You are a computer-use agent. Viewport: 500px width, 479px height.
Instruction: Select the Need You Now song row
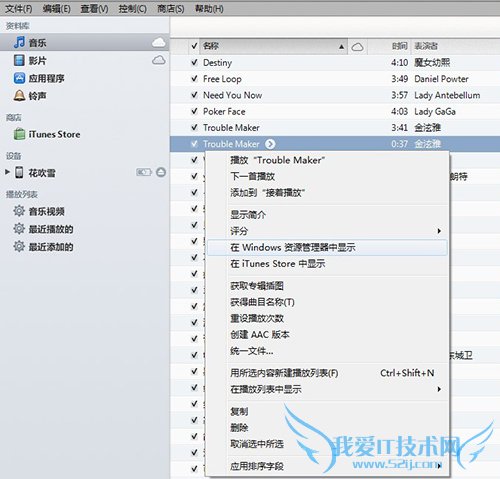click(335, 95)
